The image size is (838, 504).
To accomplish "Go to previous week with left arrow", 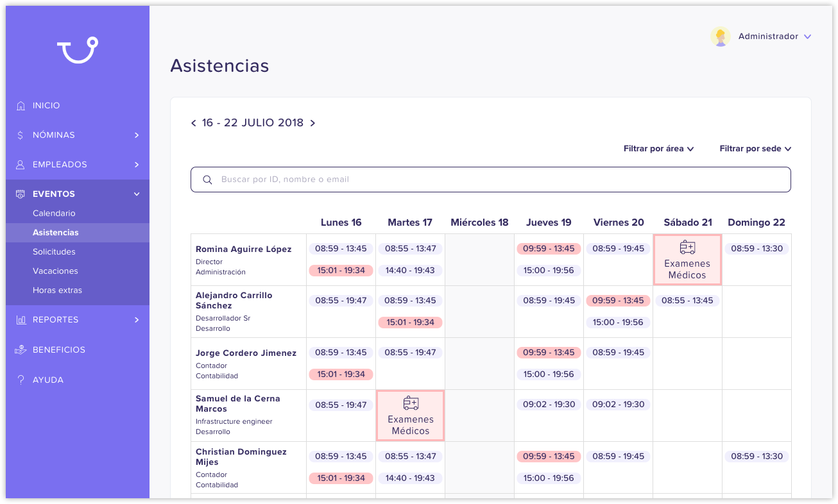I will 194,123.
